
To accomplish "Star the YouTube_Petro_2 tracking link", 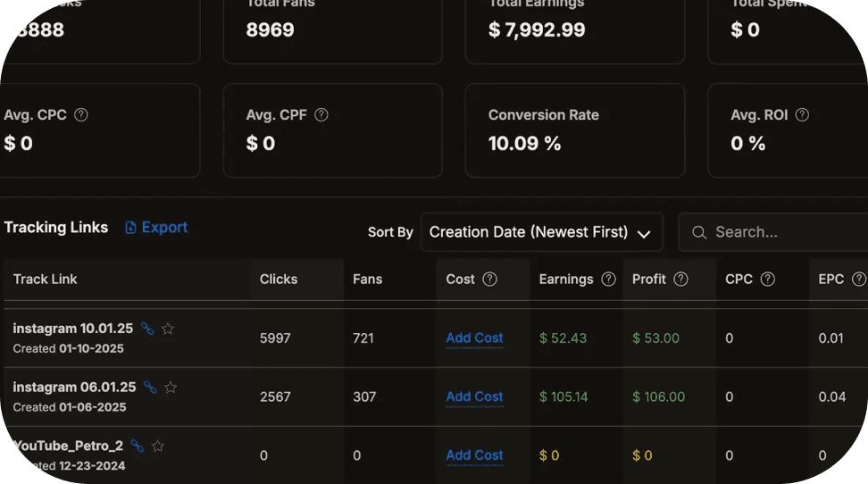I will [158, 446].
